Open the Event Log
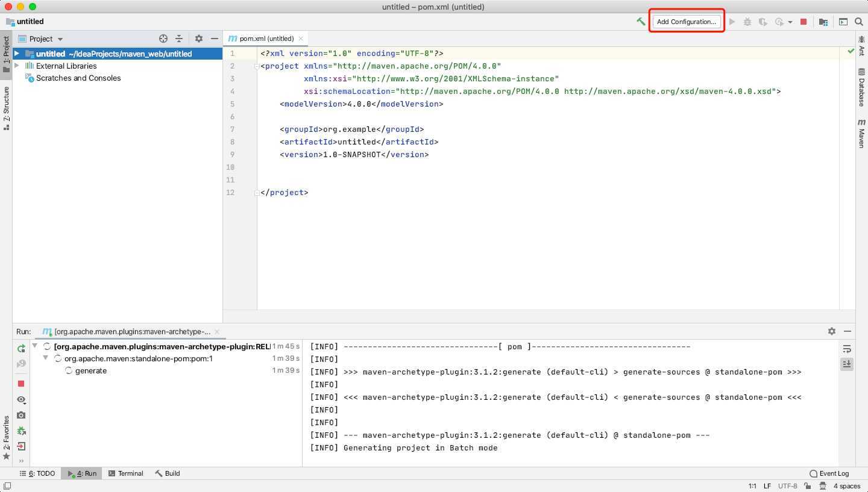Screen dimensions: 868x492 (x=829, y=473)
